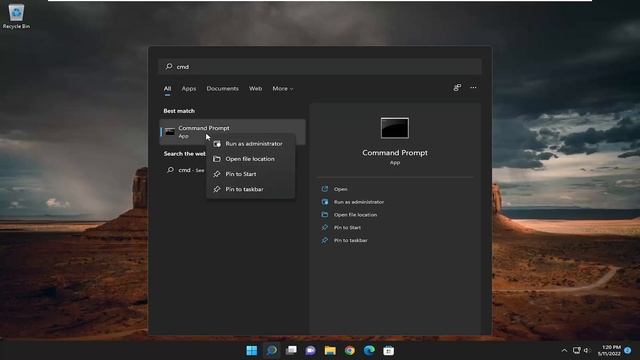Click the network icon in the system tray
The width and height of the screenshot is (640, 360).
click(576, 350)
